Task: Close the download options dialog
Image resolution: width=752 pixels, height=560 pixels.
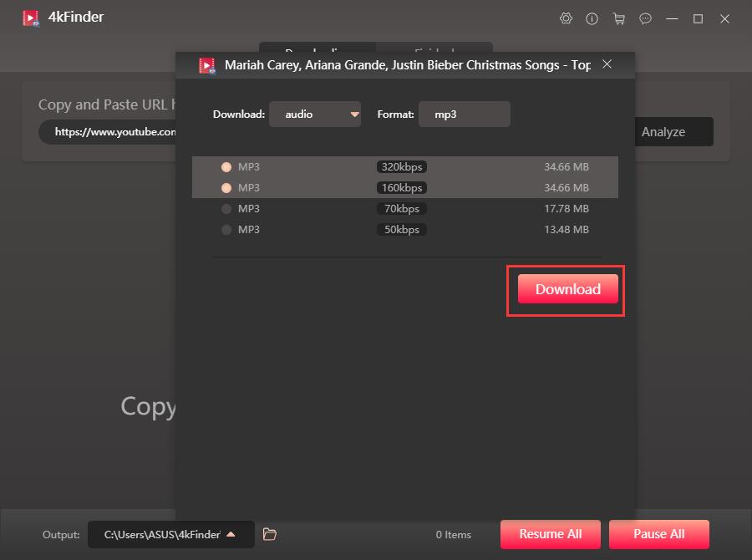Action: pyautogui.click(x=607, y=64)
